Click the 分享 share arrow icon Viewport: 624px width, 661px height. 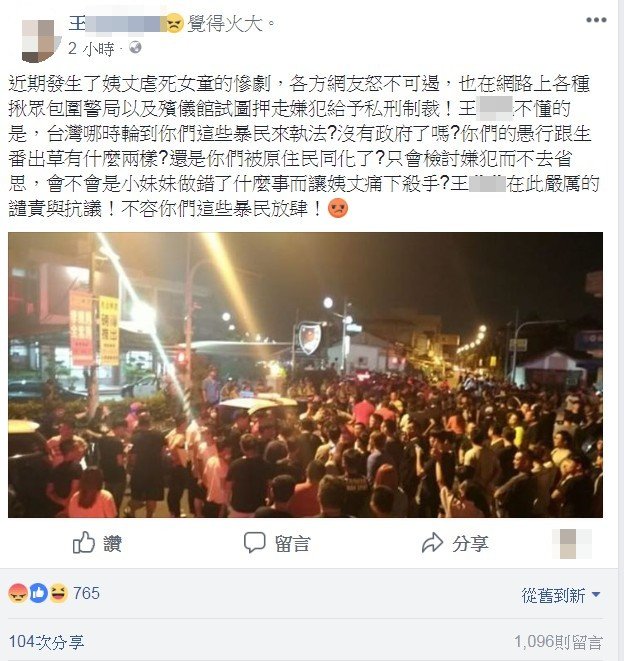pyautogui.click(x=433, y=543)
